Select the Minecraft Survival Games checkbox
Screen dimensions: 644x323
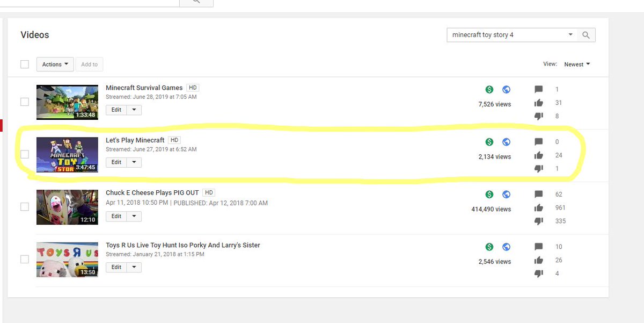click(25, 102)
